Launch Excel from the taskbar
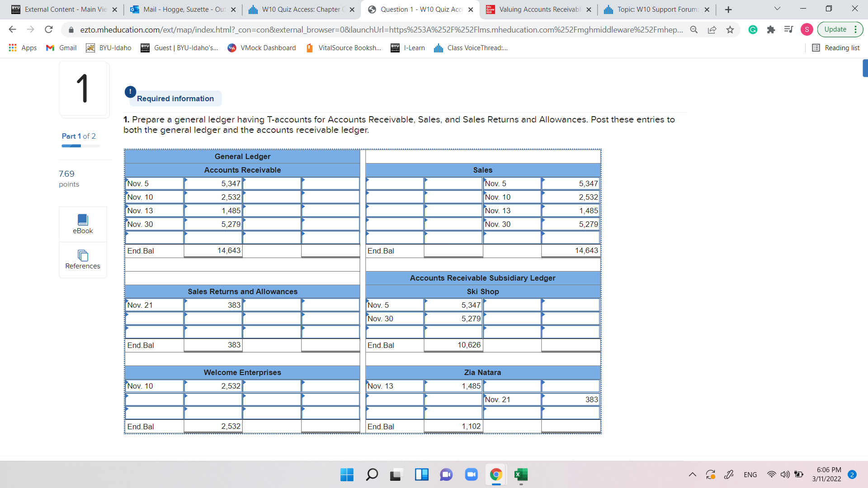 (521, 475)
